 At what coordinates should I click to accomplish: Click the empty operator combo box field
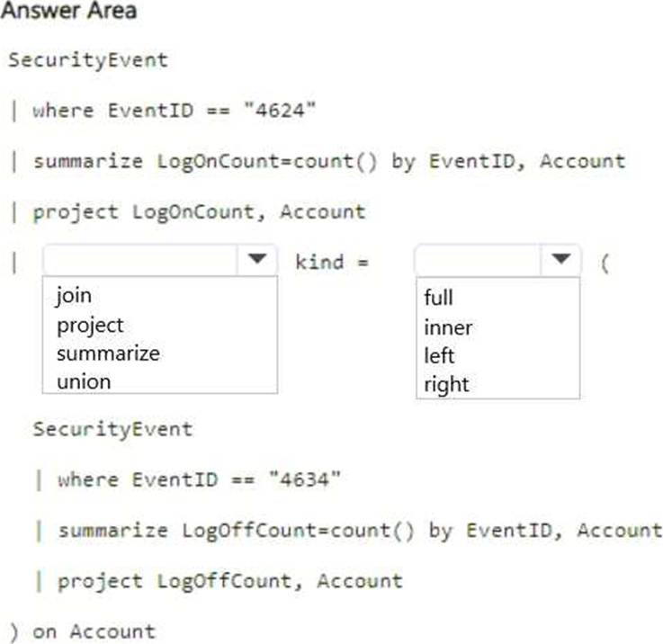[141, 260]
